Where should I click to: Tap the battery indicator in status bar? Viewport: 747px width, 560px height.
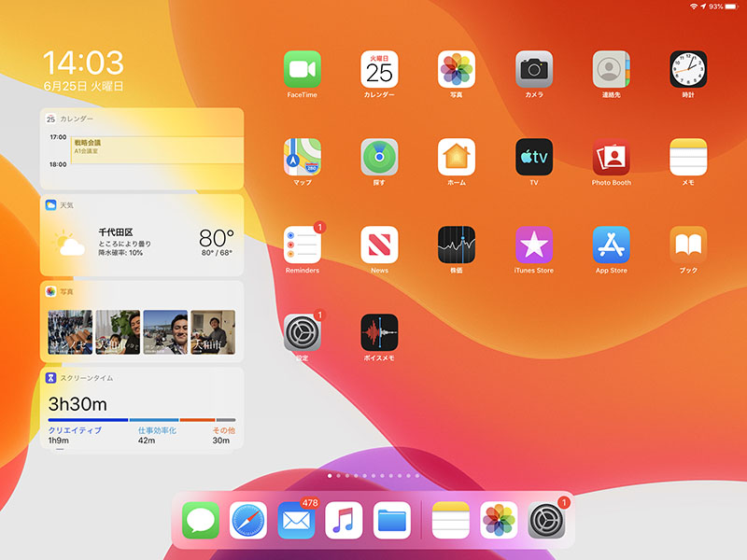click(x=731, y=7)
